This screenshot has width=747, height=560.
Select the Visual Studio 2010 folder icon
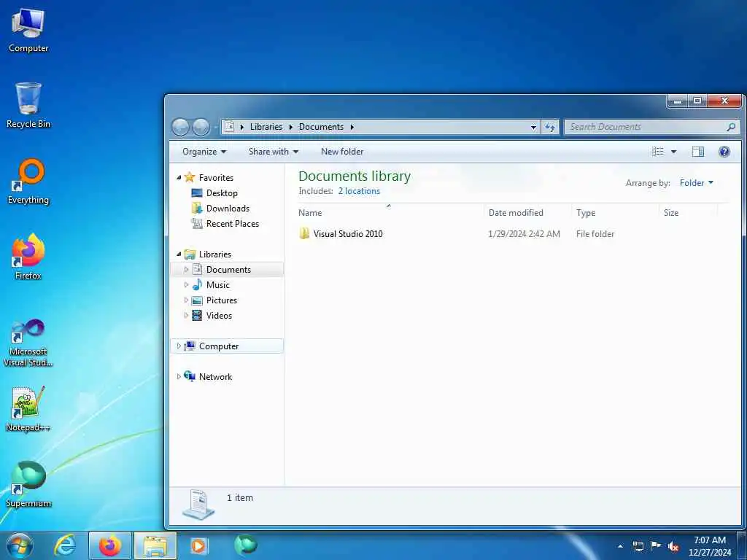pyautogui.click(x=304, y=233)
